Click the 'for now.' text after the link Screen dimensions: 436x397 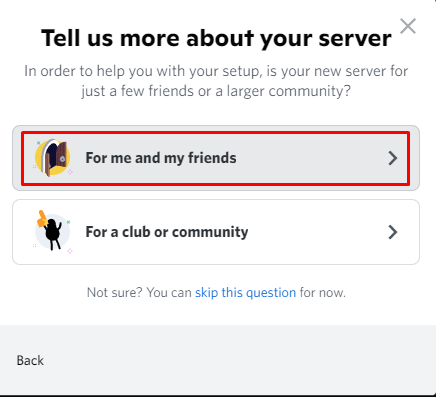pos(322,293)
